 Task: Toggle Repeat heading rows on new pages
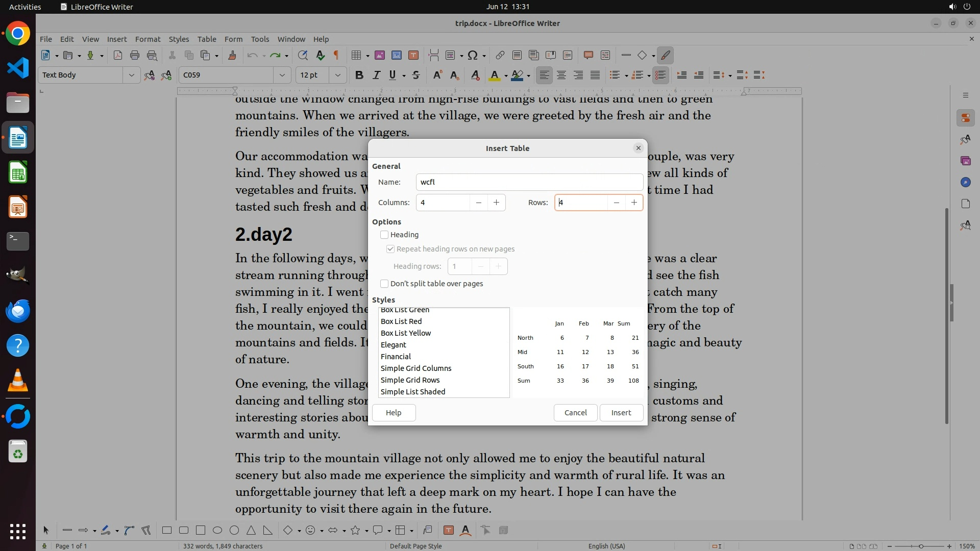pyautogui.click(x=390, y=249)
